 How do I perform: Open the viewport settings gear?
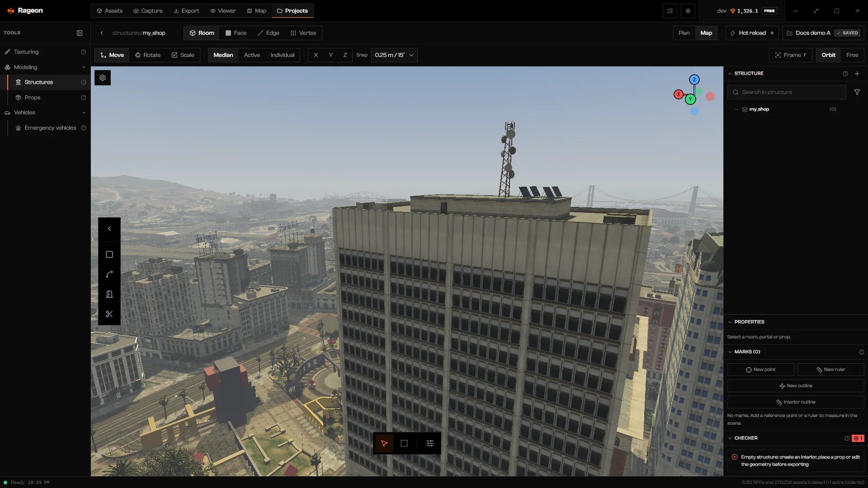pos(103,78)
